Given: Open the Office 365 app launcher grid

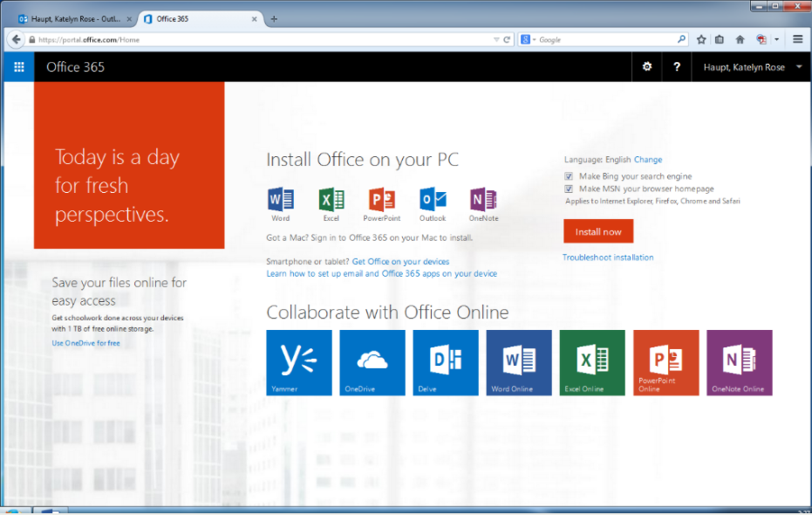Looking at the screenshot, I should [x=19, y=67].
